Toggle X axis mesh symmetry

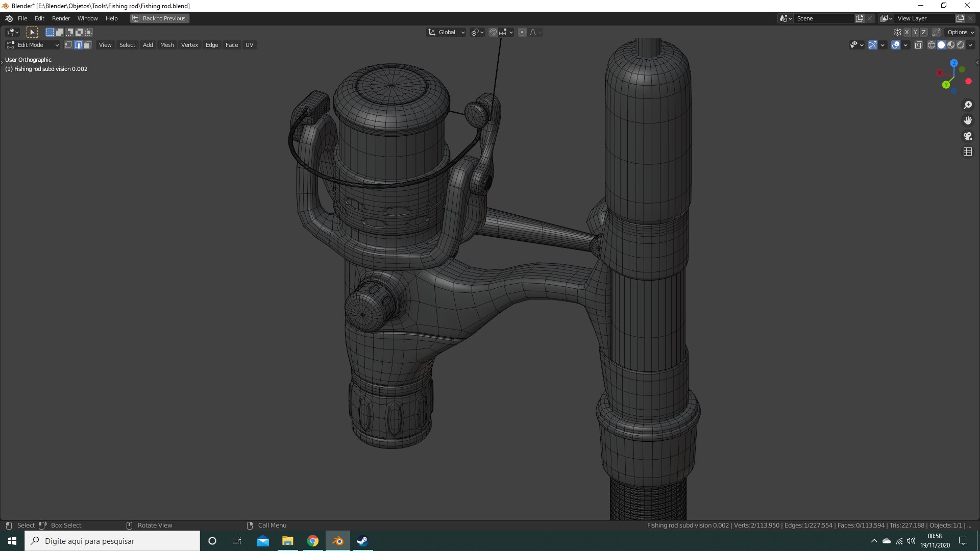[x=906, y=32]
